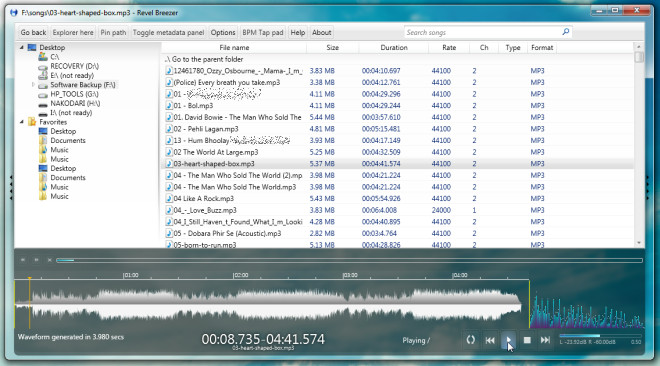660x366 pixels.
Task: Collapse the Favorites tree node
Action: pyautogui.click(x=21, y=122)
